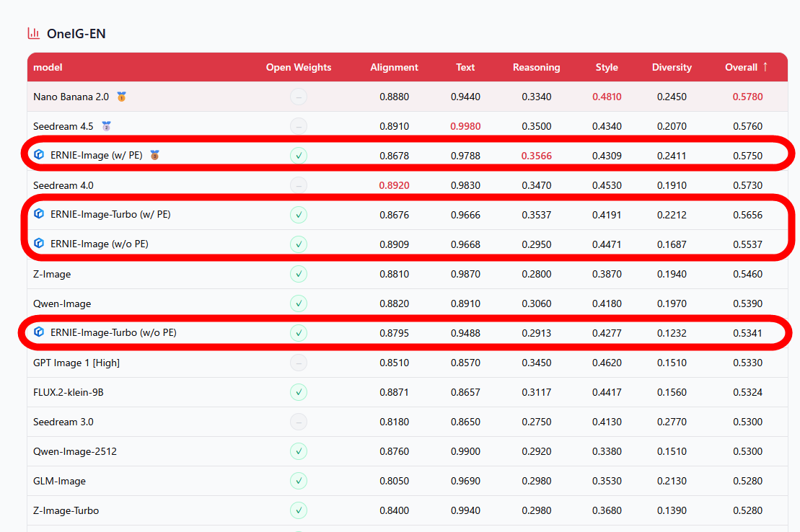Click the bronze medal beside ERNIE-Image (w/ PE)
Viewport: 800px width, 532px height.
click(x=154, y=155)
